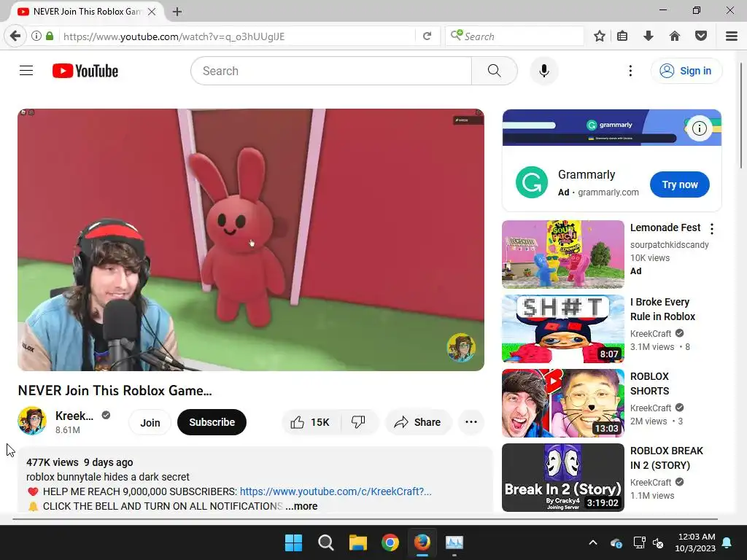Expand description with ...more

(301, 506)
